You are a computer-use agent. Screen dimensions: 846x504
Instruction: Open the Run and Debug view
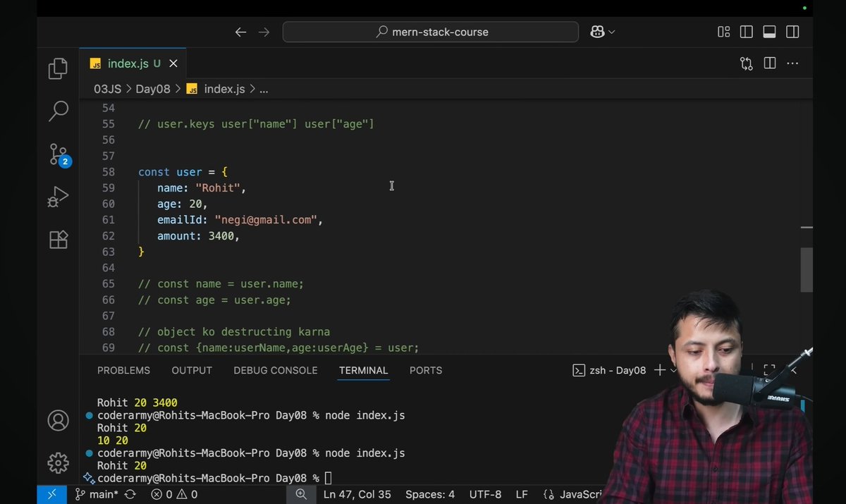[58, 197]
